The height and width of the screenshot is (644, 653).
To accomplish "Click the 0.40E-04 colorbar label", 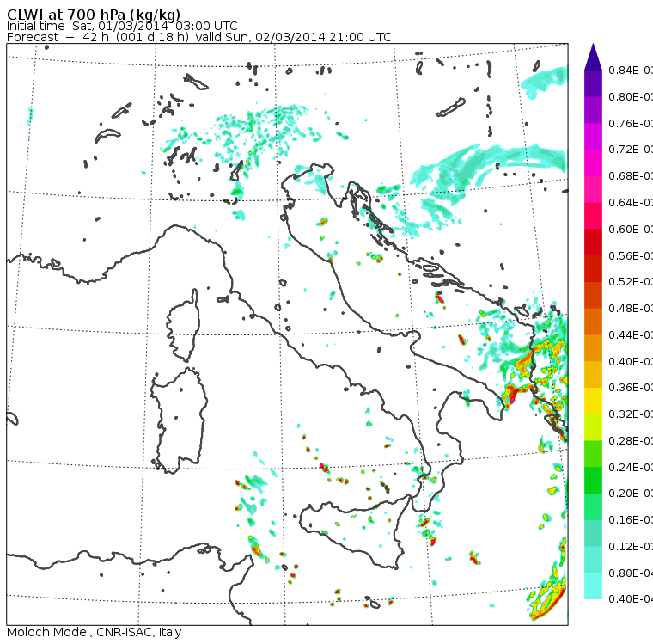I will point(631,599).
